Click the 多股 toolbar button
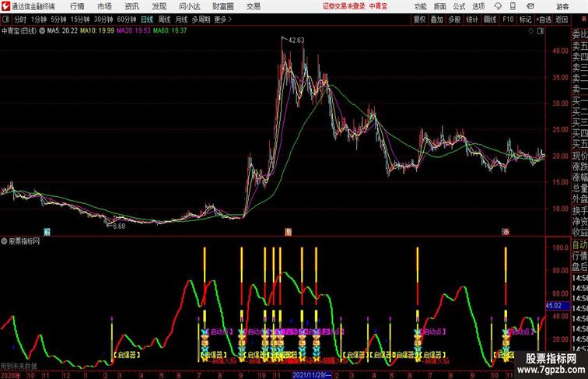Screen dimensions: 588x379 (x=454, y=19)
